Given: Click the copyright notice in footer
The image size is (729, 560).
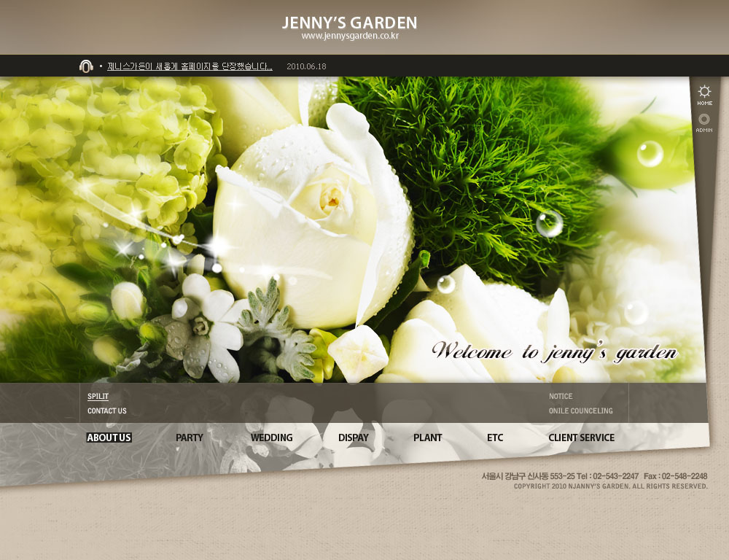Looking at the screenshot, I should pyautogui.click(x=610, y=486).
